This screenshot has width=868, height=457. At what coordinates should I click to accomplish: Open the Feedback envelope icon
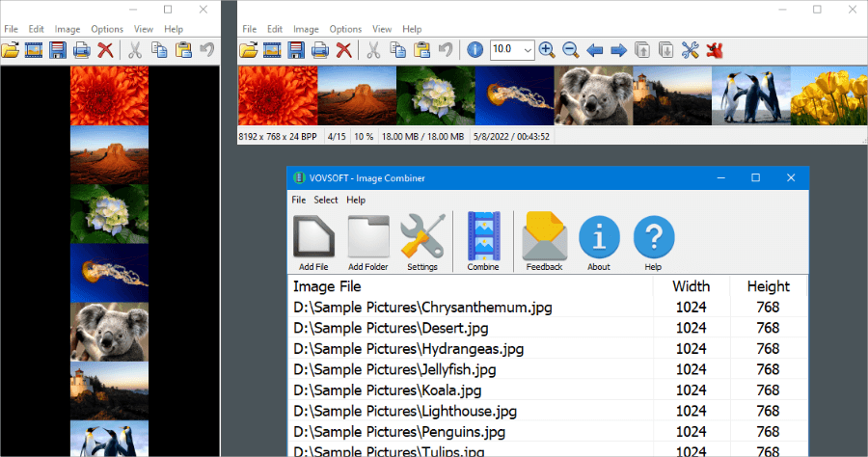click(x=545, y=242)
